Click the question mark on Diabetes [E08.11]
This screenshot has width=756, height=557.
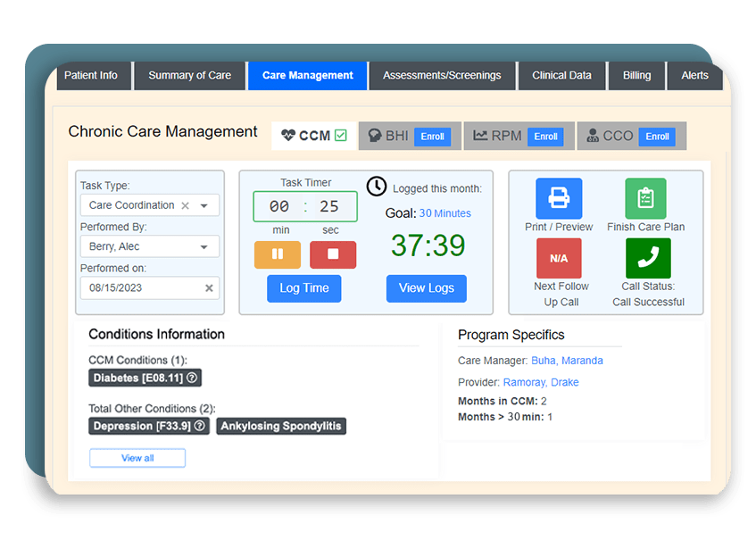[193, 378]
